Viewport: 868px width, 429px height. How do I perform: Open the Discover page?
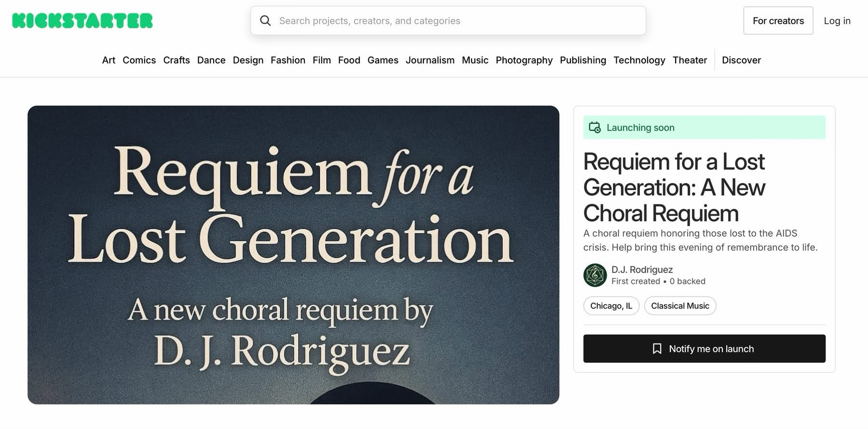pyautogui.click(x=741, y=60)
